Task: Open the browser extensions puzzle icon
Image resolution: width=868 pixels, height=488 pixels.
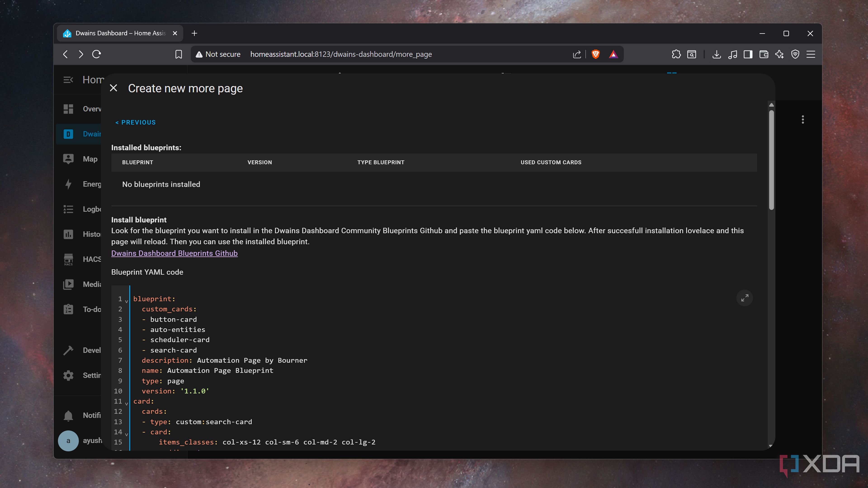Action: [676, 54]
